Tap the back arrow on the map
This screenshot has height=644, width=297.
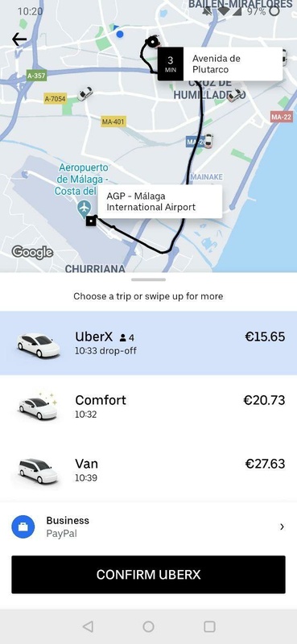tap(19, 39)
